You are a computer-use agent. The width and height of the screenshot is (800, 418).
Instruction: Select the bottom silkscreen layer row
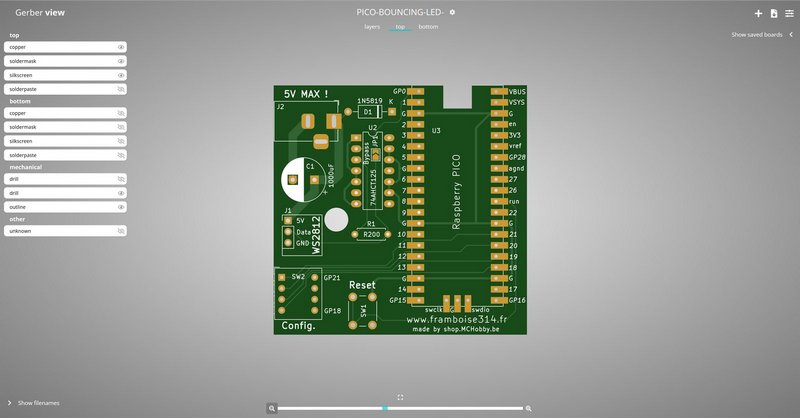tap(65, 141)
